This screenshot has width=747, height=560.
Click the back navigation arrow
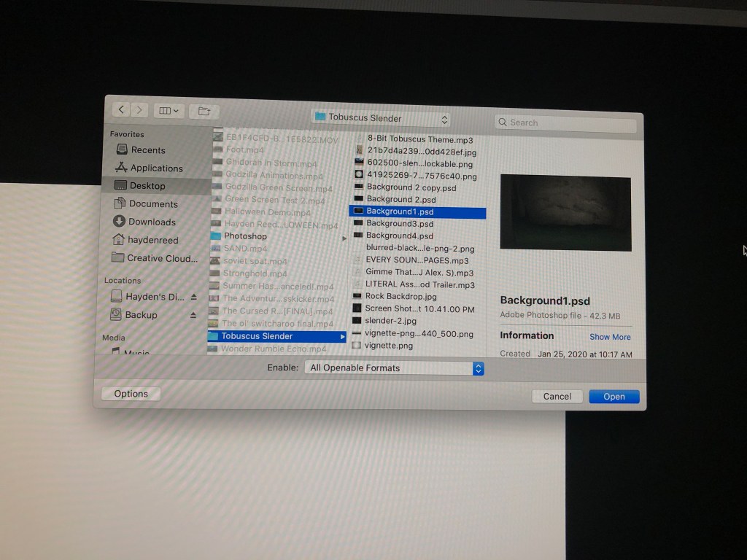point(121,110)
